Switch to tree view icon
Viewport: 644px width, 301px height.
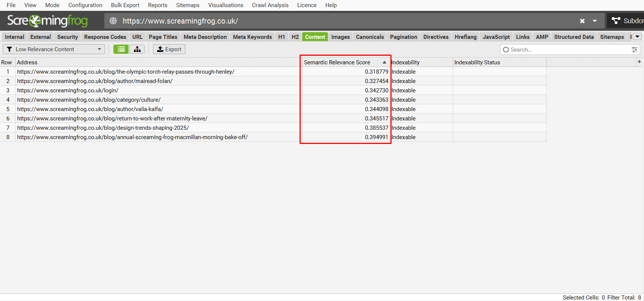(x=137, y=49)
